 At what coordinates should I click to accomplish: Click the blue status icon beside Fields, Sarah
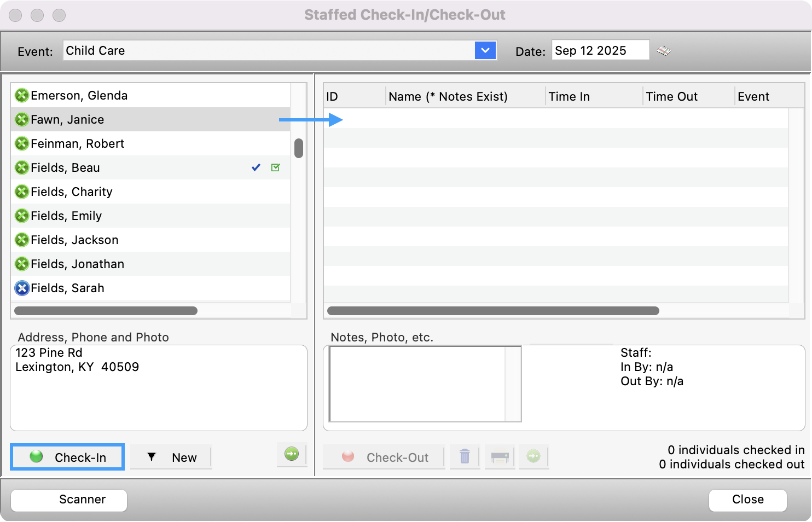(x=22, y=288)
